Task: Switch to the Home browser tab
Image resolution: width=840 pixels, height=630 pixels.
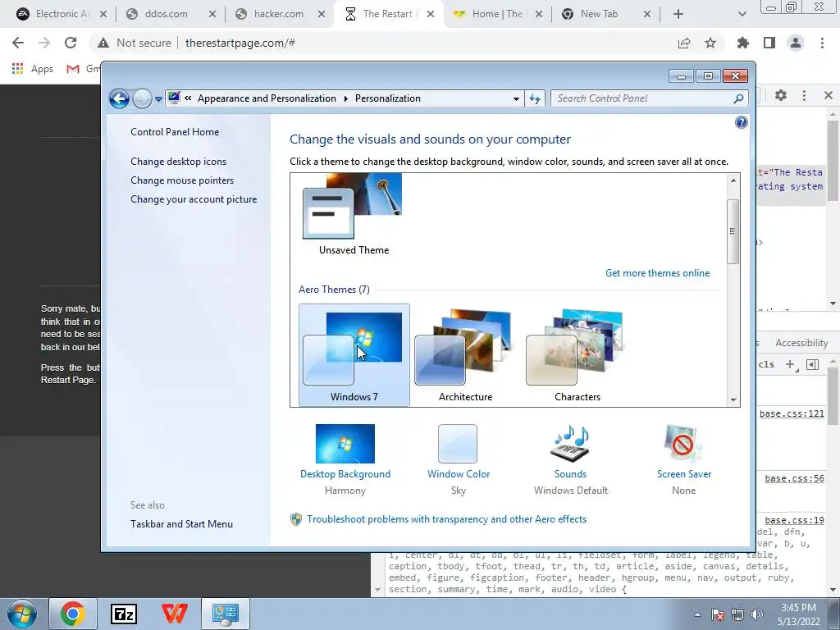Action: 497,14
